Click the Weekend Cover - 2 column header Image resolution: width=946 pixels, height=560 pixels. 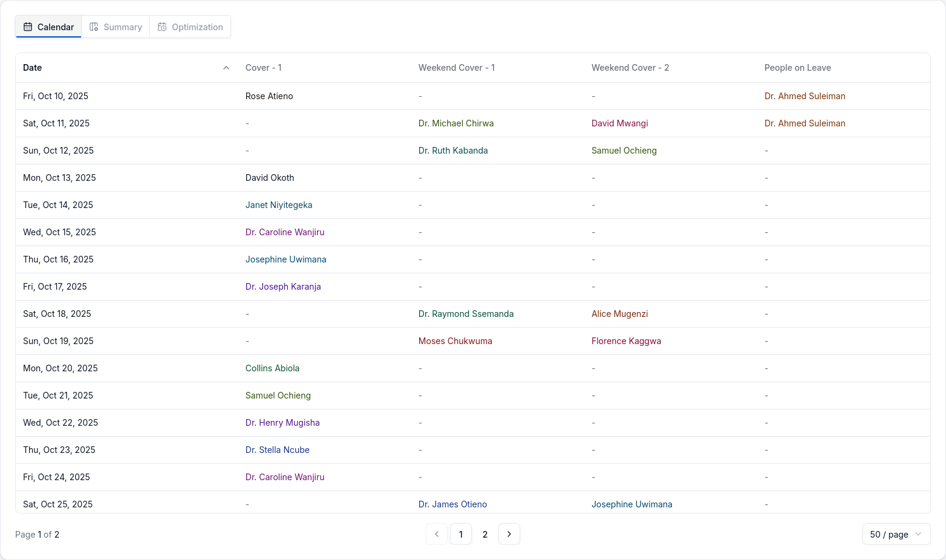click(630, 68)
